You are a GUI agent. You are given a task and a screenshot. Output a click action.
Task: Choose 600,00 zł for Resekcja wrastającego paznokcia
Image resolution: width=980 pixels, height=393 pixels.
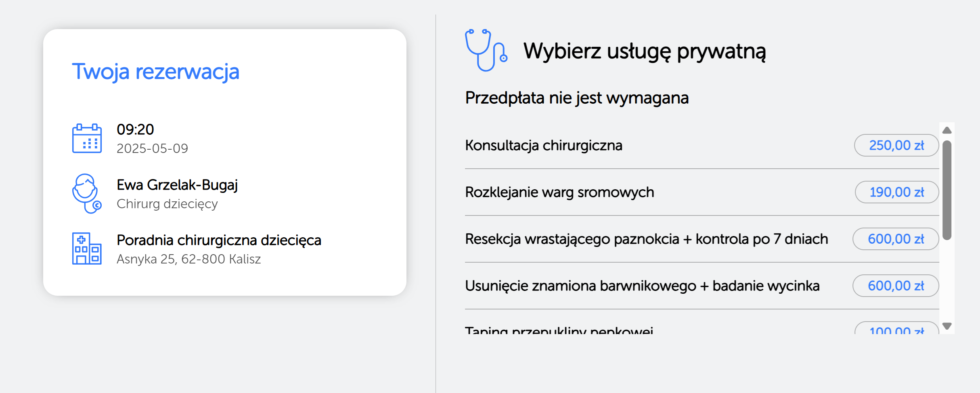click(x=896, y=239)
